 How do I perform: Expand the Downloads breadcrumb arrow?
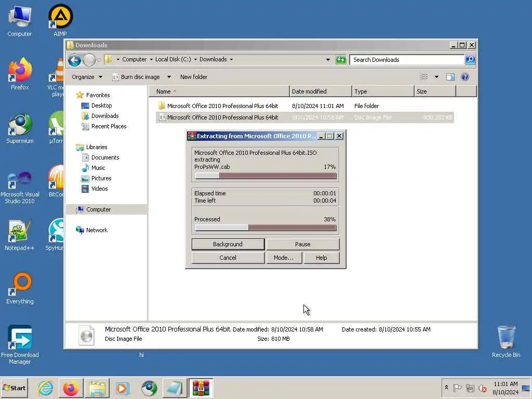coord(231,59)
